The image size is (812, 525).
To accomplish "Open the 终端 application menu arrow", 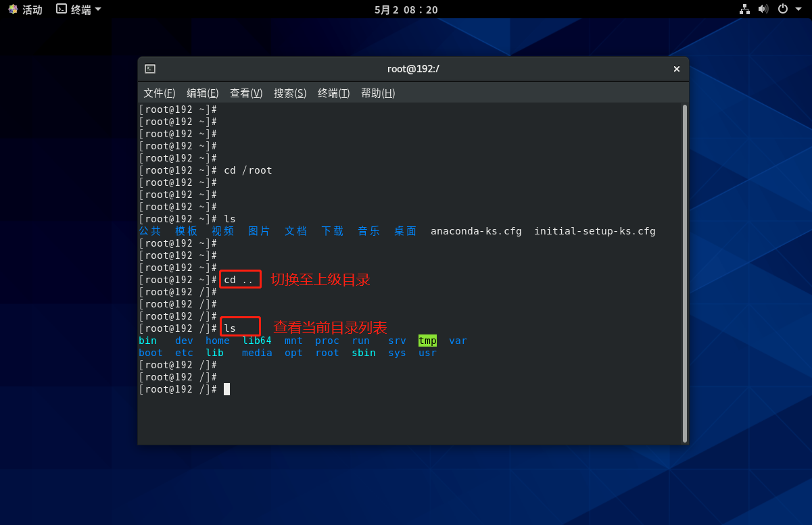I will tap(98, 9).
